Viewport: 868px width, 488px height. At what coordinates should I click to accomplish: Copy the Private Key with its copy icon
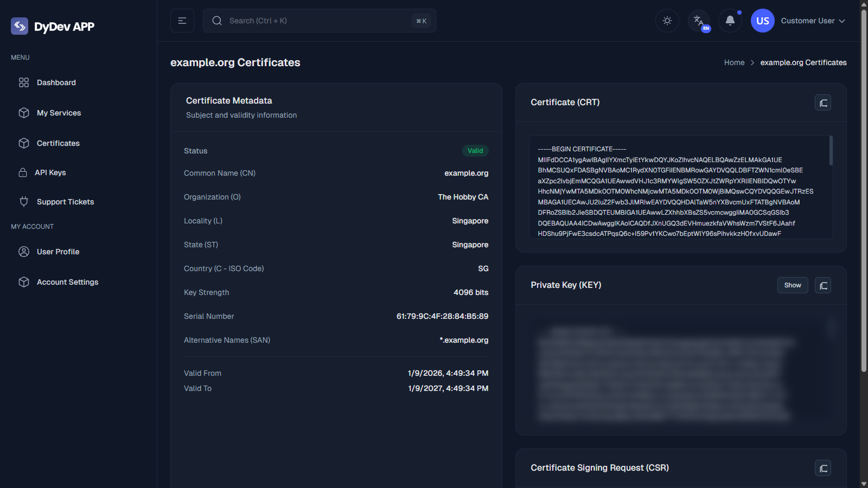click(x=822, y=285)
